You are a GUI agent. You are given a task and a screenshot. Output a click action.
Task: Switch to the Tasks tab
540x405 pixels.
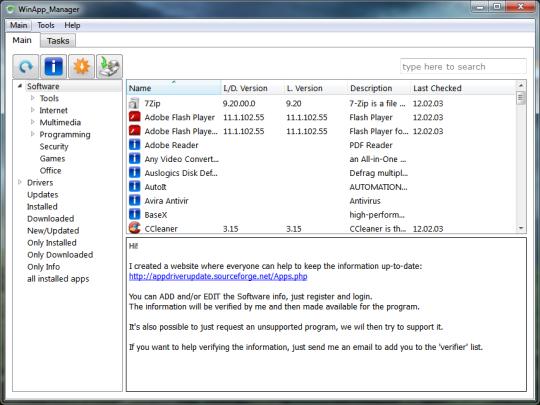coord(58,41)
